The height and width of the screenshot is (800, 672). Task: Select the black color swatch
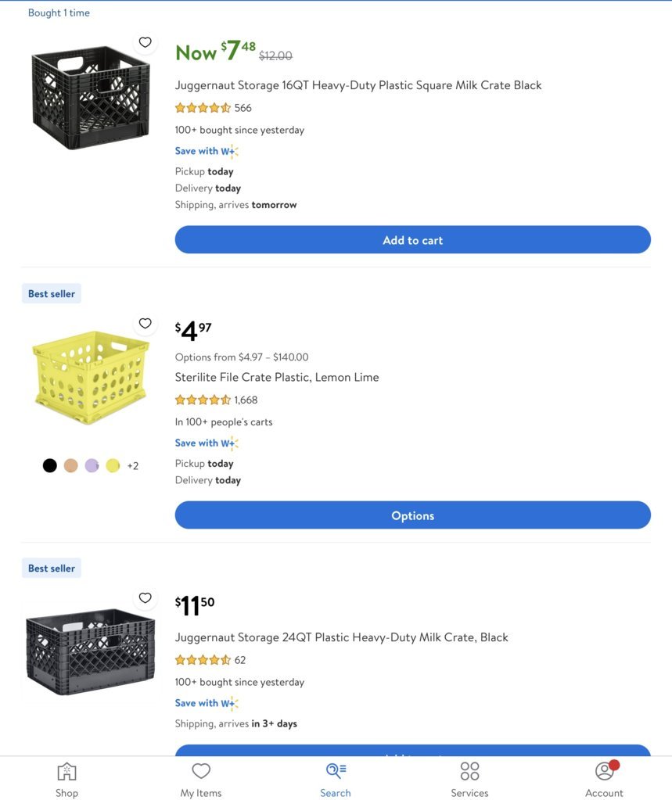click(50, 465)
